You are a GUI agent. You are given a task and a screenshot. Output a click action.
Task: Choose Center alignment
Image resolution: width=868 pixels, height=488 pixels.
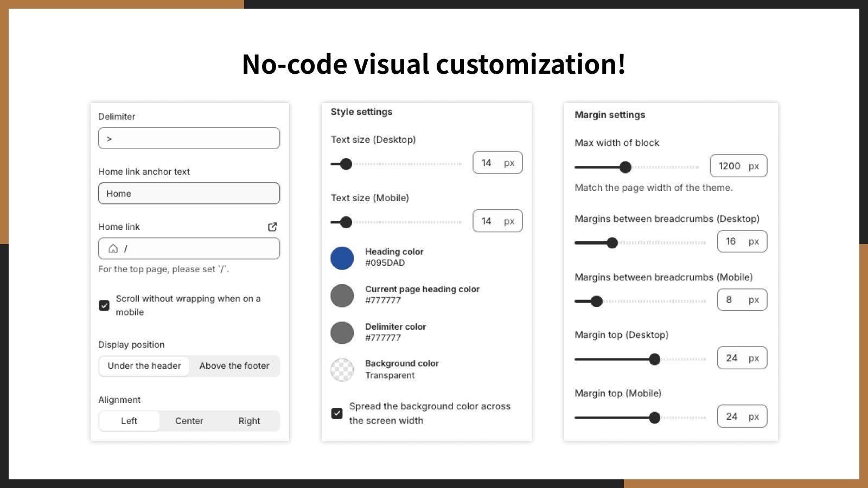point(189,421)
